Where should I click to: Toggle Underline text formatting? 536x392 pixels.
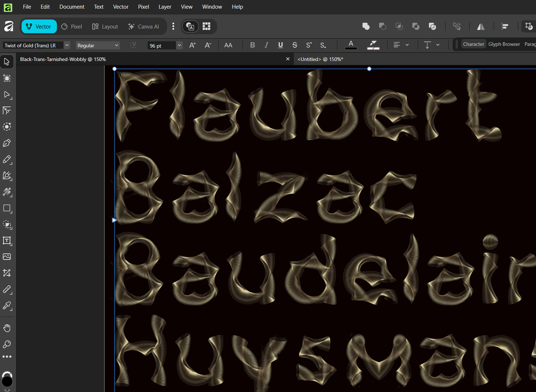click(280, 45)
